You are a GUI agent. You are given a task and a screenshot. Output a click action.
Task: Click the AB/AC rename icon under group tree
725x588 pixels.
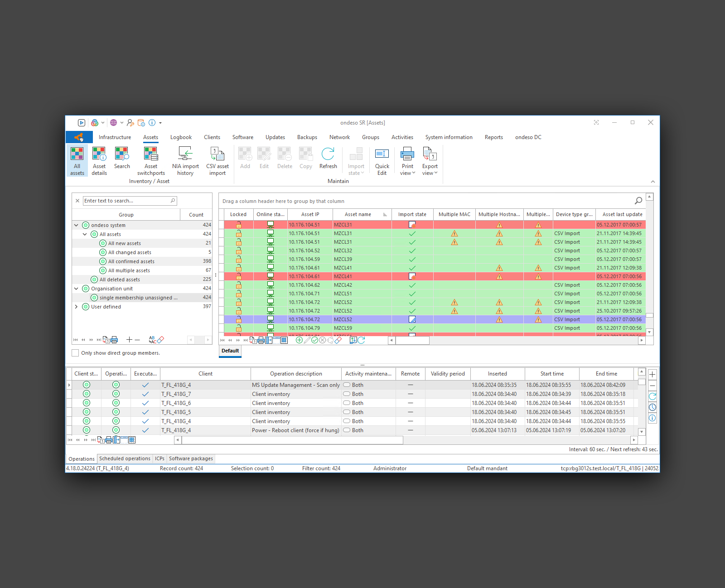[152, 340]
